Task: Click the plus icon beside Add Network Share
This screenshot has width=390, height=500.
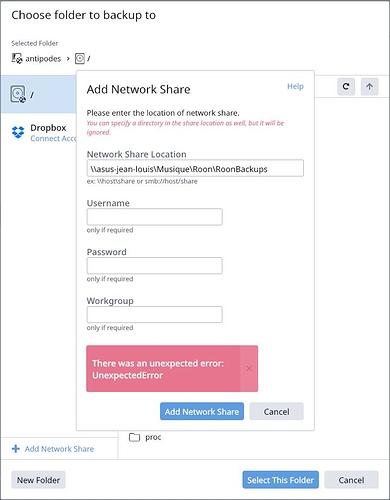Action: coord(16,449)
